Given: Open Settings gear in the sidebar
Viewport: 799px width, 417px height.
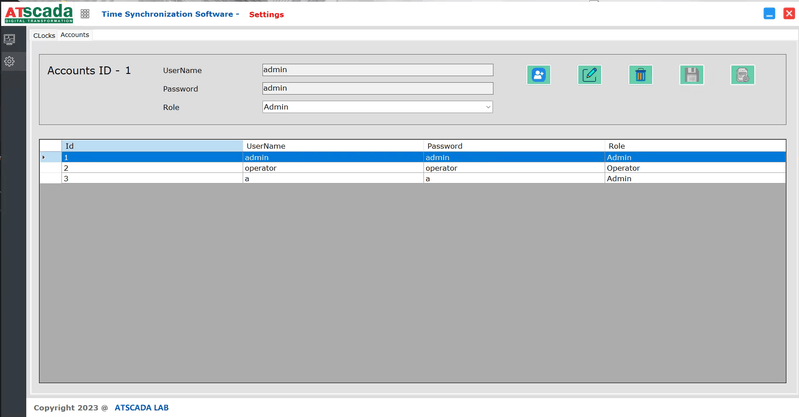Looking at the screenshot, I should [x=10, y=61].
